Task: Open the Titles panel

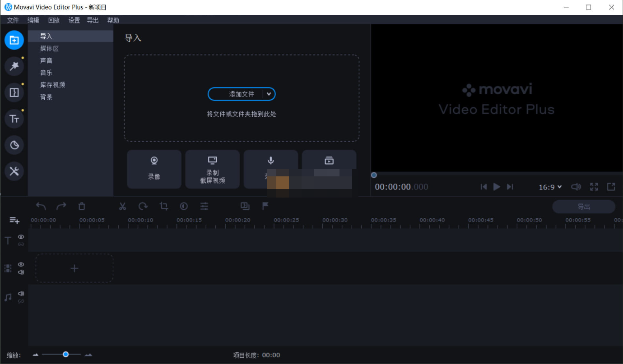Action: pos(14,119)
